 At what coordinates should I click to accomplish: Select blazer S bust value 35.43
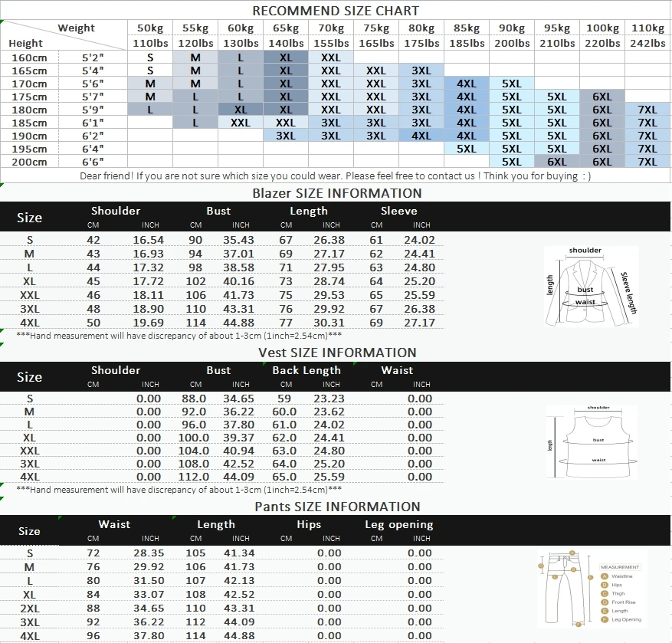pyautogui.click(x=239, y=240)
